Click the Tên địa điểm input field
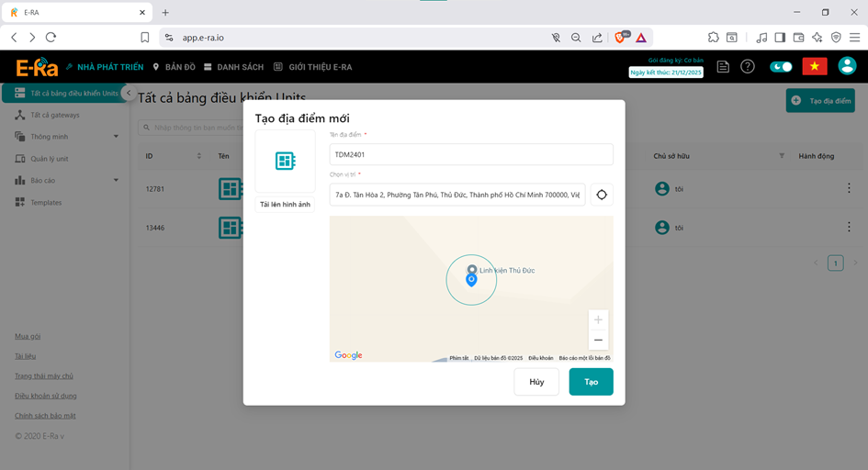 (x=470, y=154)
